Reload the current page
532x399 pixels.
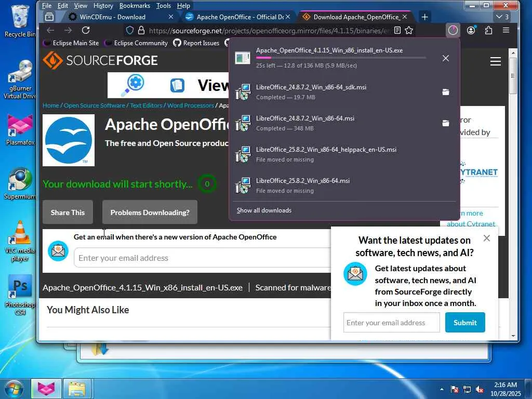(86, 30)
